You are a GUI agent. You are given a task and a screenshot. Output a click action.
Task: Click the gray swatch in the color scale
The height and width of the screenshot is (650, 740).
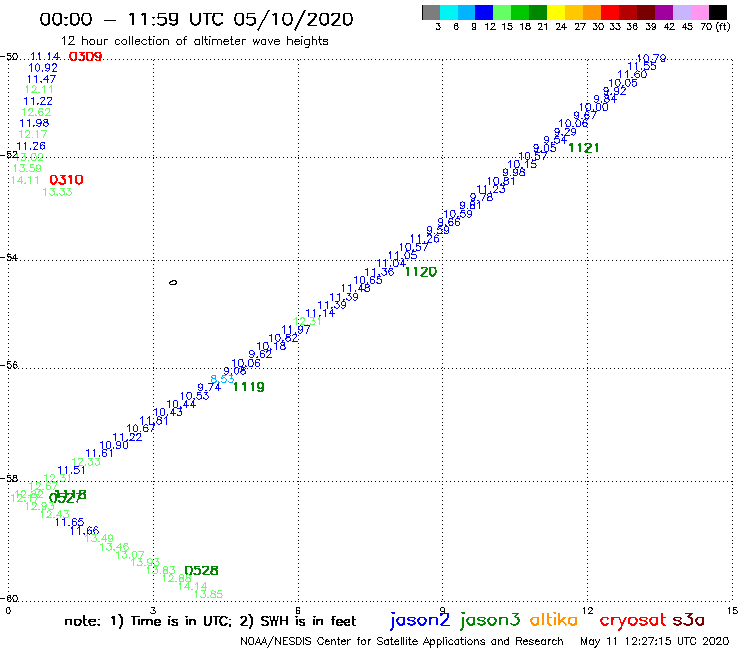pyautogui.click(x=431, y=12)
